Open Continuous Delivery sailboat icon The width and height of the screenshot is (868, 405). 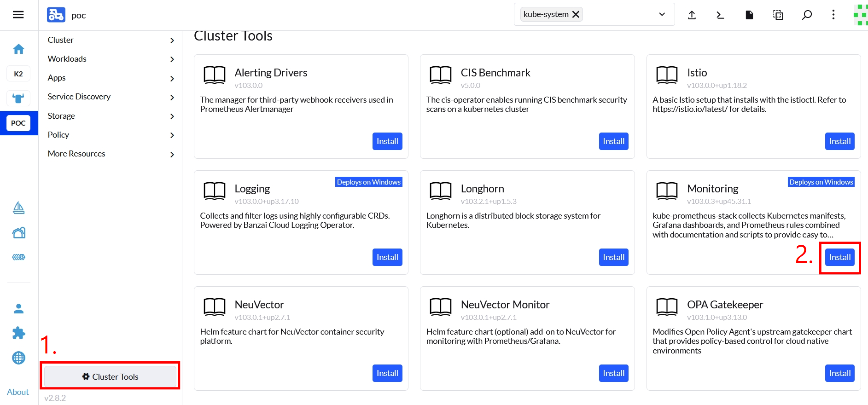18,208
